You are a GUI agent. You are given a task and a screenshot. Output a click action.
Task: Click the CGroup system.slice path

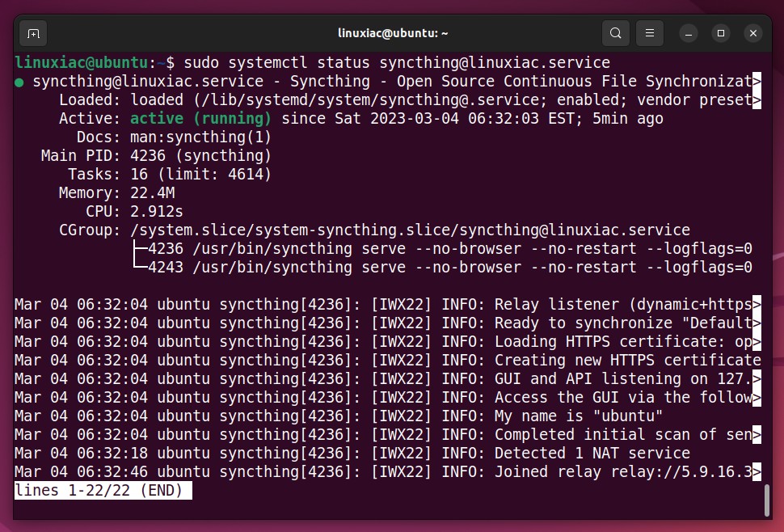410,230
